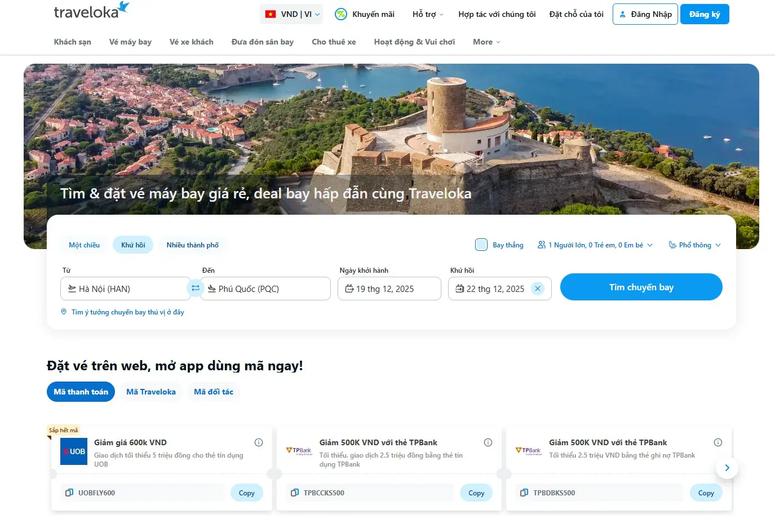Open info for TPBank debit card promo
775x532 pixels.
718,442
